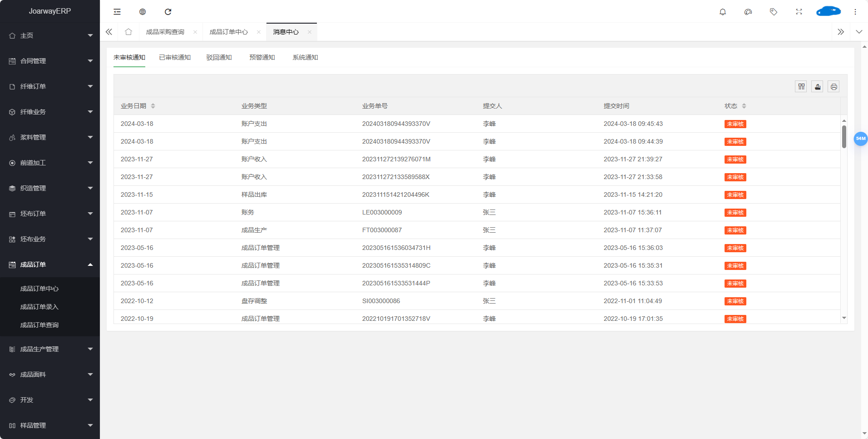The image size is (868, 439).
Task: Open 成品订单录入 submenu item
Action: [39, 307]
